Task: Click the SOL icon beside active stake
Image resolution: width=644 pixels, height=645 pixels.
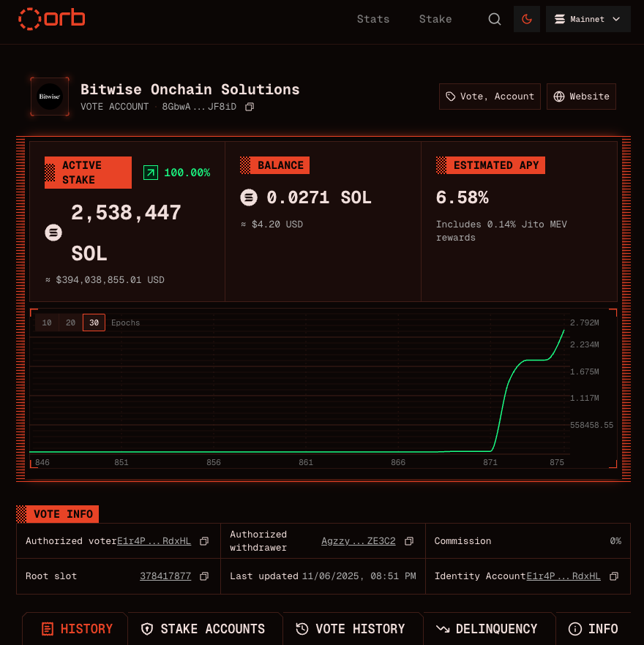Action: pos(53,233)
